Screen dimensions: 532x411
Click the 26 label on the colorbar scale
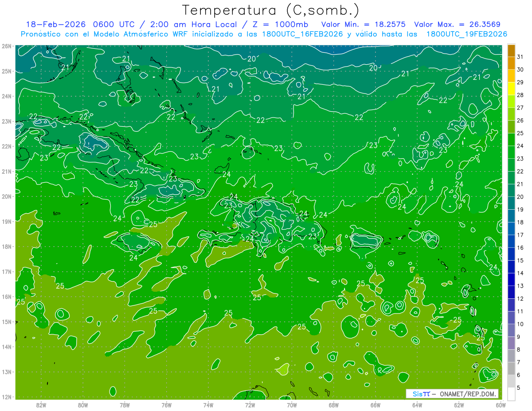pos(520,121)
